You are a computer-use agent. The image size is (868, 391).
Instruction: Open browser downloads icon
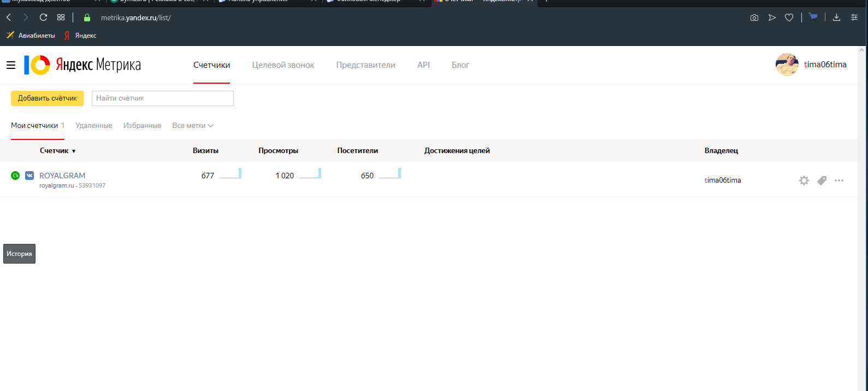point(836,17)
